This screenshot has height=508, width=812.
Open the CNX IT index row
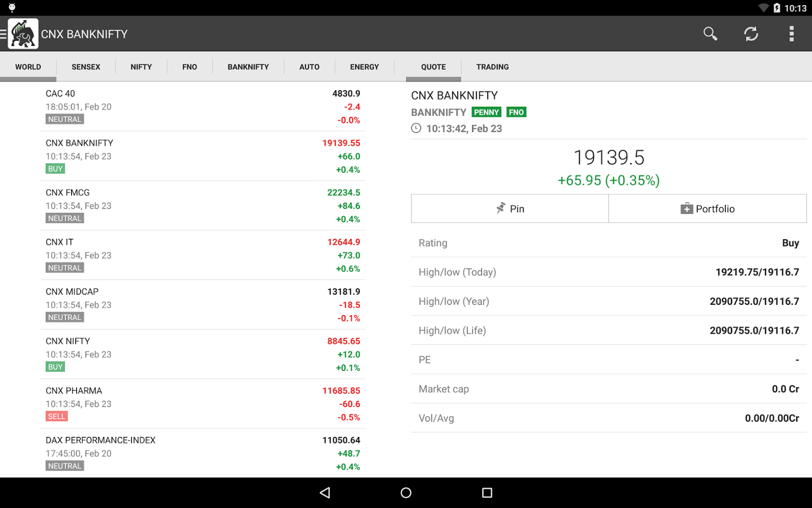click(x=203, y=255)
